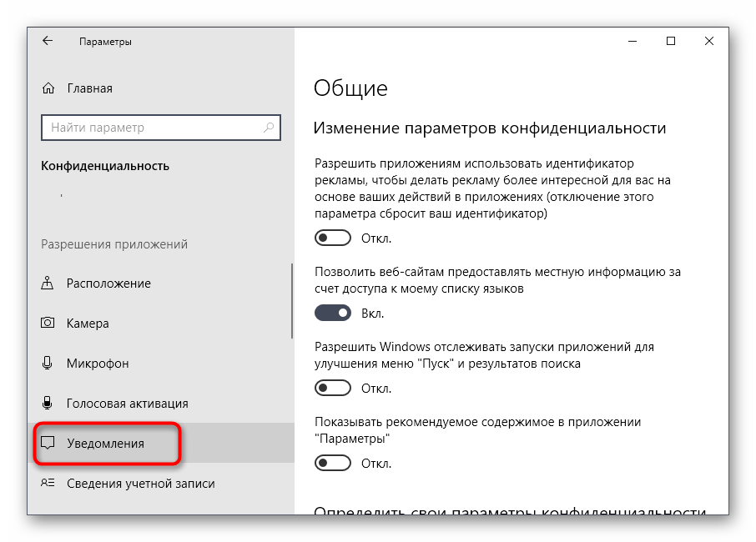Click the search magnifier icon
Image resolution: width=756 pixels, height=542 pixels.
269,128
